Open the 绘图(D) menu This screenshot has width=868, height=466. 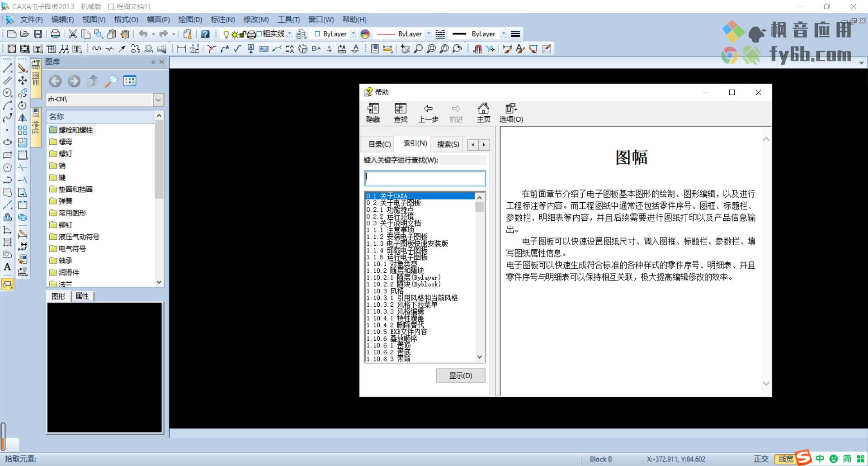[190, 19]
